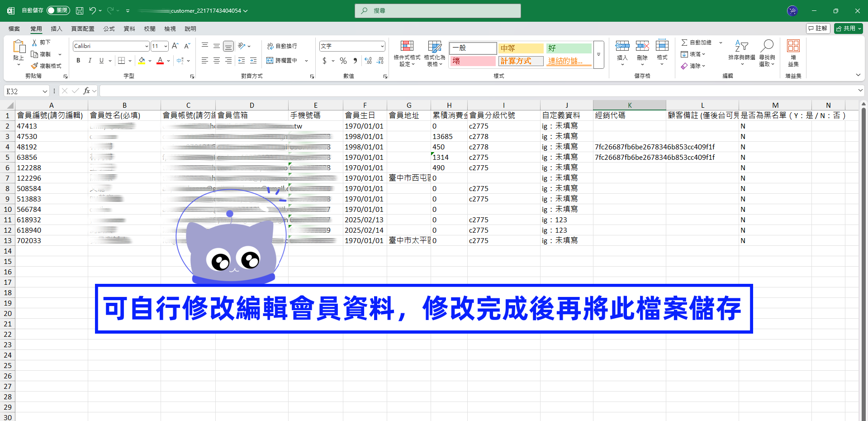Screen dimensions: 868x421
Task: Click the Name Box showing K32
Action: click(26, 91)
